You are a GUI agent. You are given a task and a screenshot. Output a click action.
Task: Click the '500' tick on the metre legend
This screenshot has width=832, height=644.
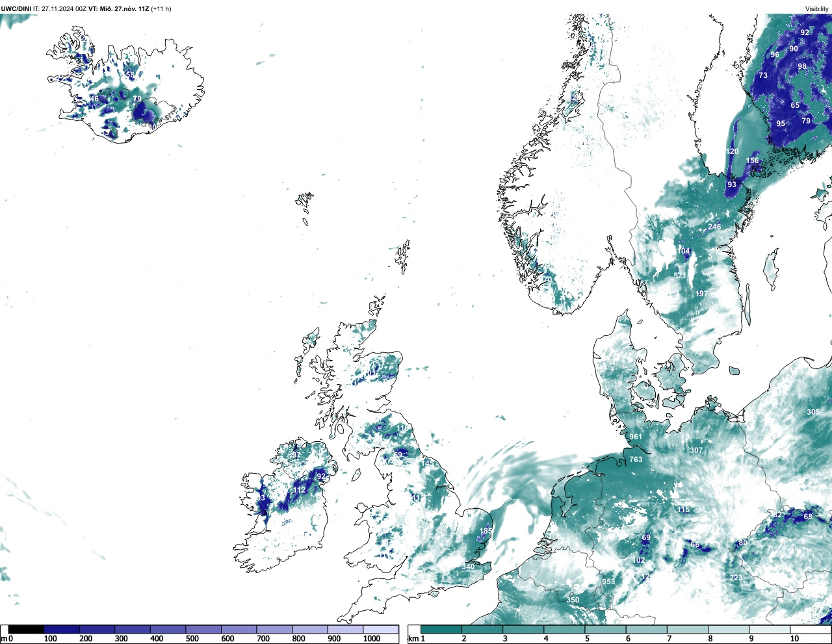192,639
